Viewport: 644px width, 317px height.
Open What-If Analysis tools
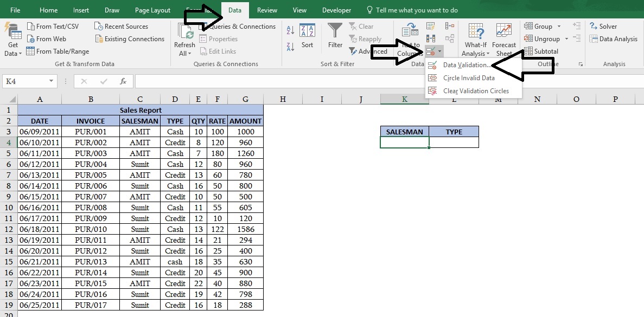coord(476,40)
